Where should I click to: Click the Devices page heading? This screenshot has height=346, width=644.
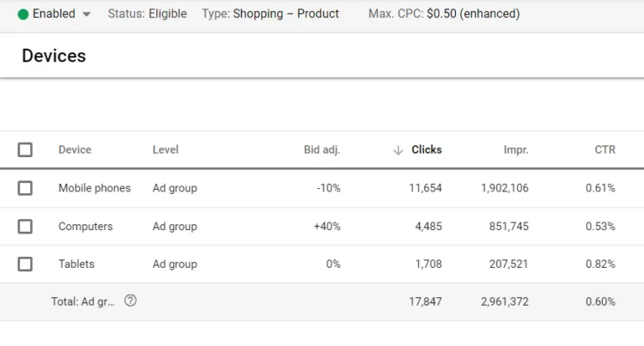[53, 57]
